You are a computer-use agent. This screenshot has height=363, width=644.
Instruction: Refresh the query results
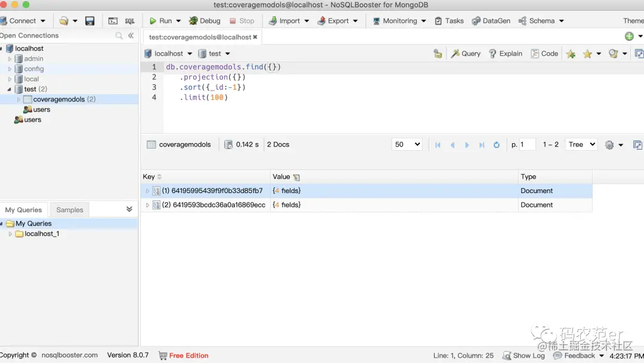pyautogui.click(x=497, y=145)
